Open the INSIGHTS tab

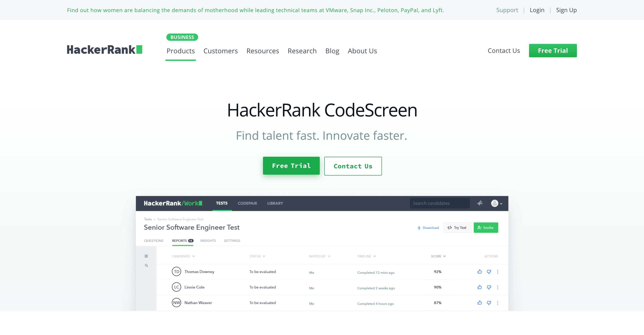208,241
